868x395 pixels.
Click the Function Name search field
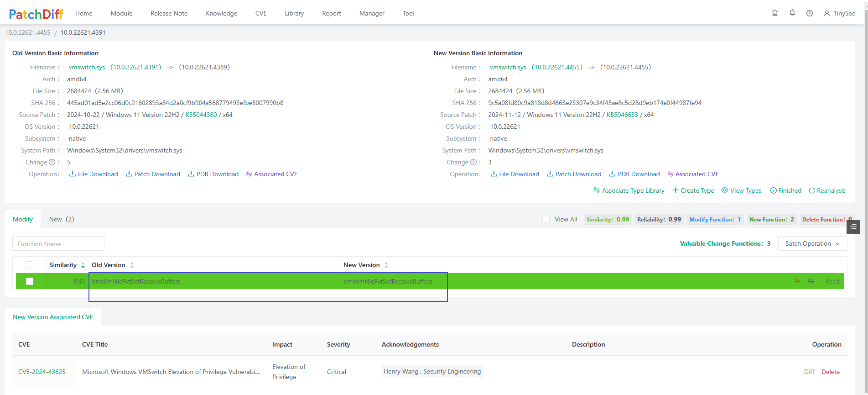pyautogui.click(x=58, y=244)
